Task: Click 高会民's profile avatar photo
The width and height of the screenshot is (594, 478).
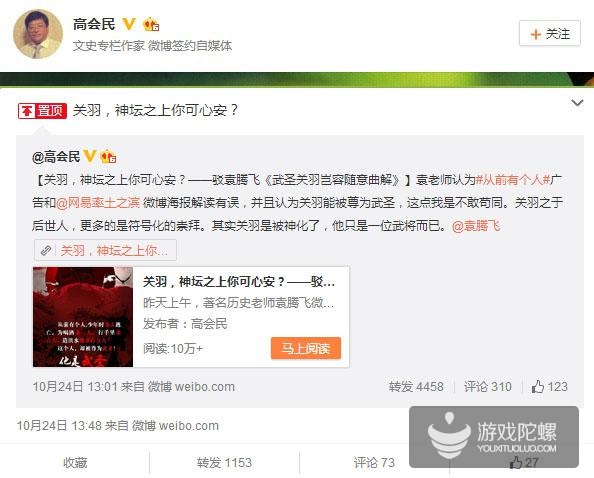Action: tap(38, 34)
